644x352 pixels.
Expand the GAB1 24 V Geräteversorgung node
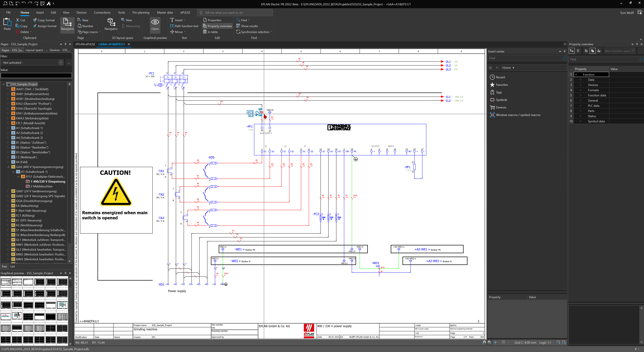(8, 191)
